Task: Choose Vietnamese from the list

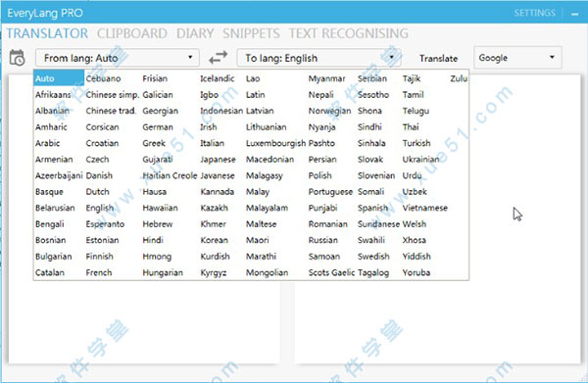Action: pyautogui.click(x=425, y=208)
